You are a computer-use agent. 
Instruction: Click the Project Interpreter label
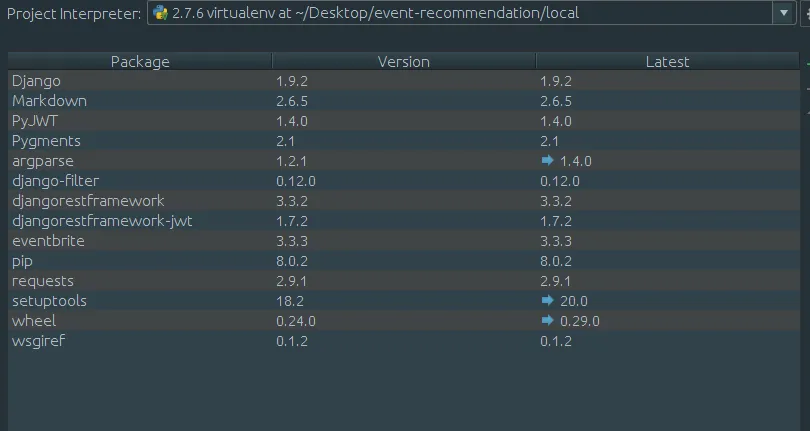73,13
